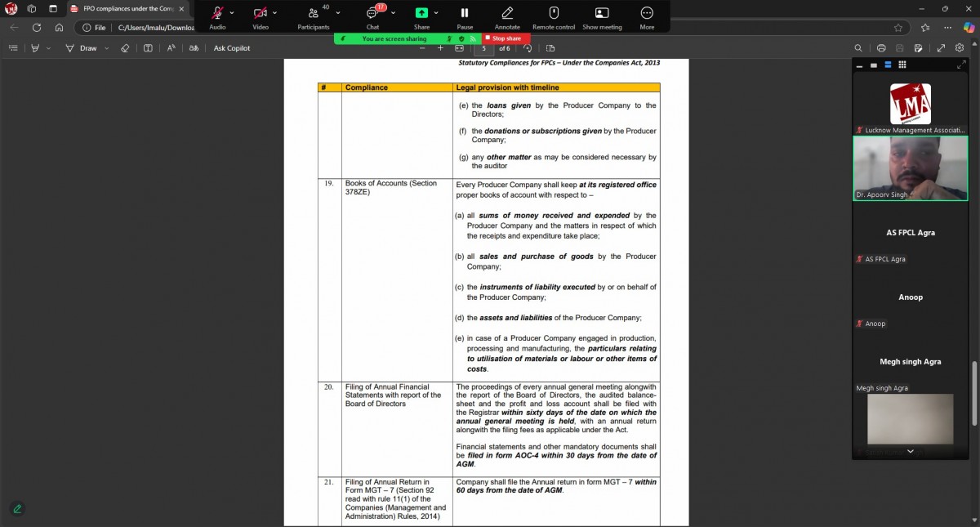Open the Favorites list icon
Screen dimensions: 980x527
click(924, 27)
